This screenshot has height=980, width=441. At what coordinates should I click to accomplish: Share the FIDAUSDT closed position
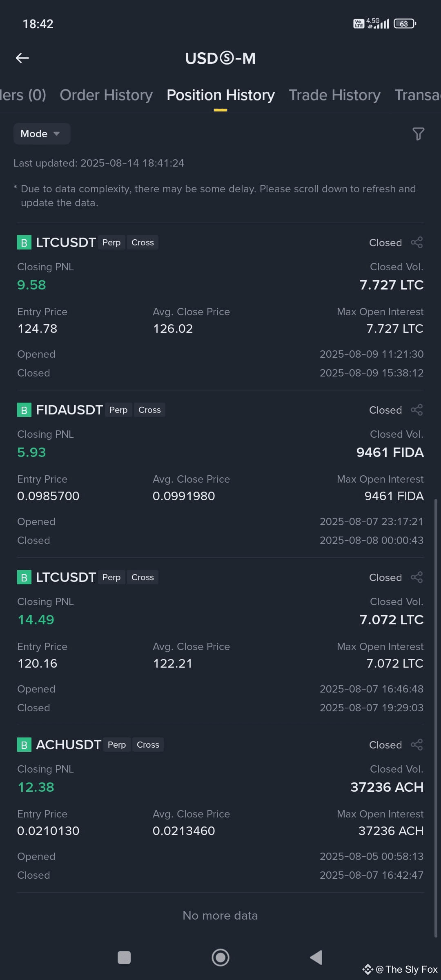(416, 410)
